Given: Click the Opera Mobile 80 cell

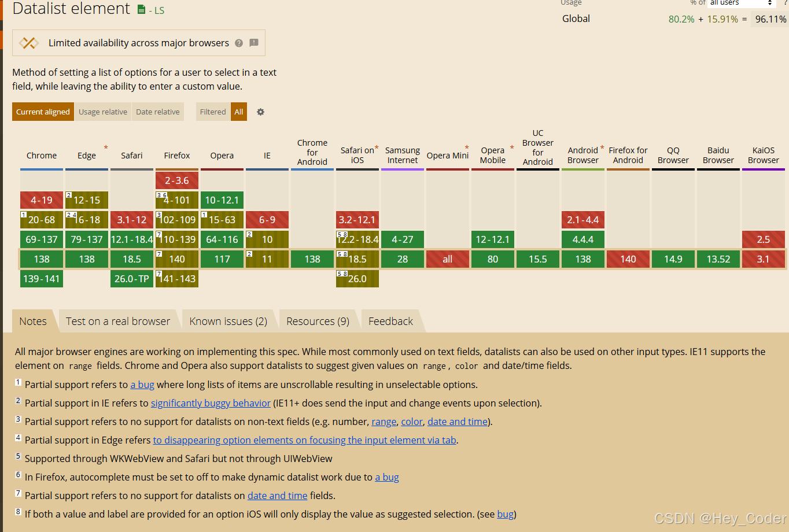Looking at the screenshot, I should (493, 259).
